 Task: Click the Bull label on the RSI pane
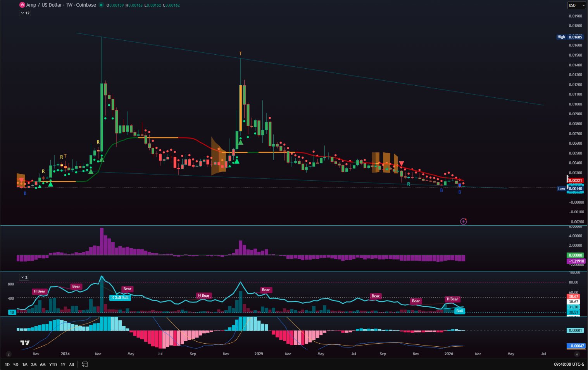coord(459,311)
